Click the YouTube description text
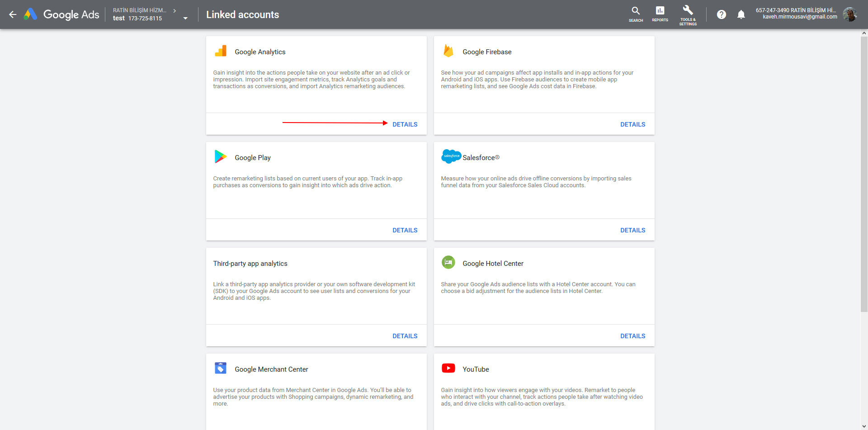Image resolution: width=868 pixels, height=430 pixels. pyautogui.click(x=542, y=397)
